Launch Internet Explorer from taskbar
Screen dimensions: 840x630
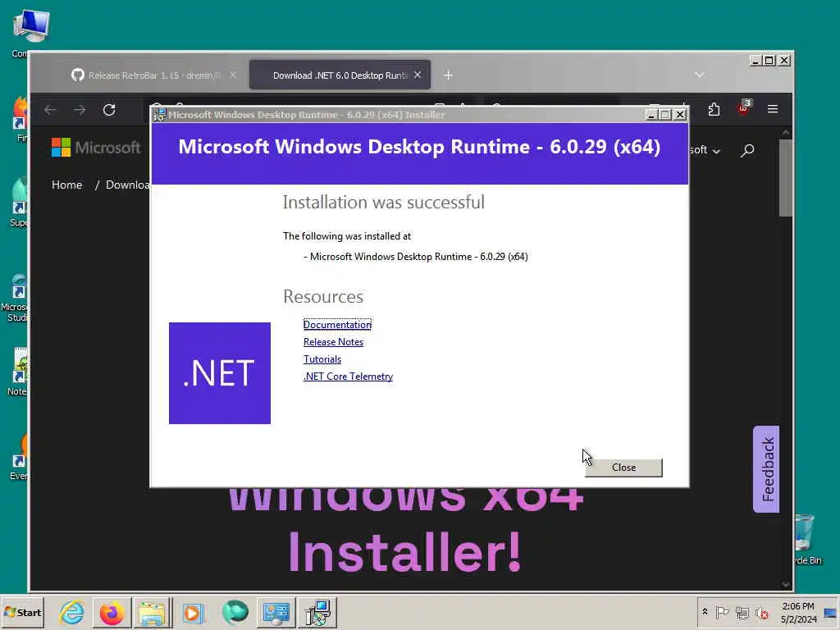(x=72, y=612)
